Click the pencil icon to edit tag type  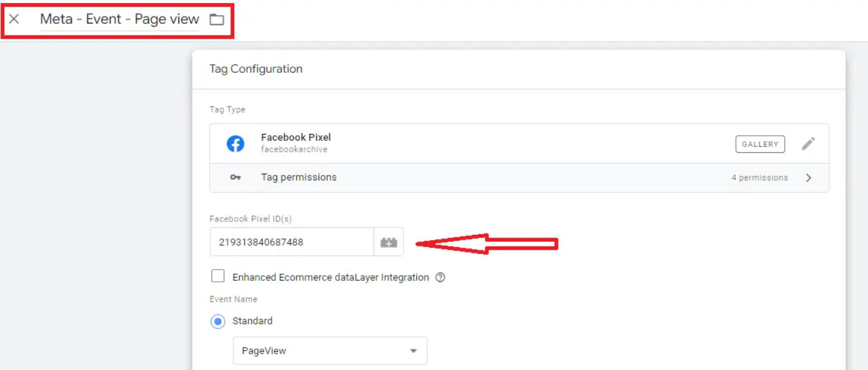(x=808, y=143)
